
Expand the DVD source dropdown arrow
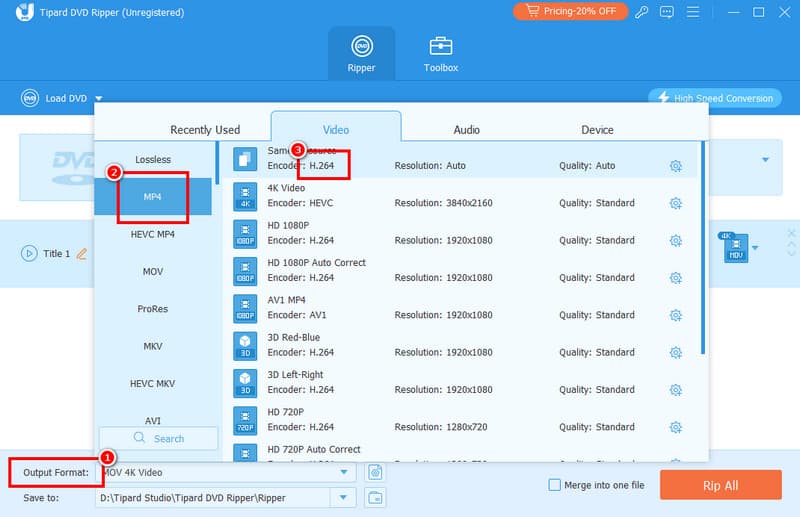[x=765, y=160]
